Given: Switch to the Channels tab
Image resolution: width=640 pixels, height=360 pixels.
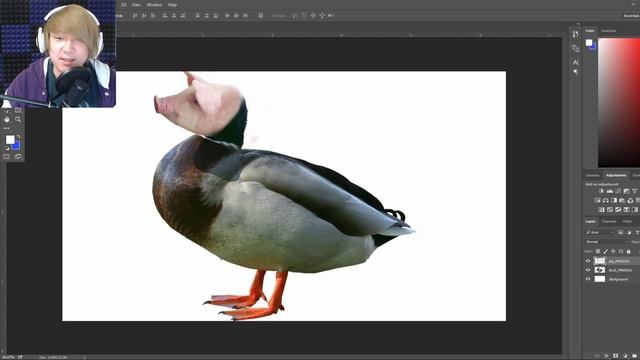Looking at the screenshot, I should click(609, 221).
